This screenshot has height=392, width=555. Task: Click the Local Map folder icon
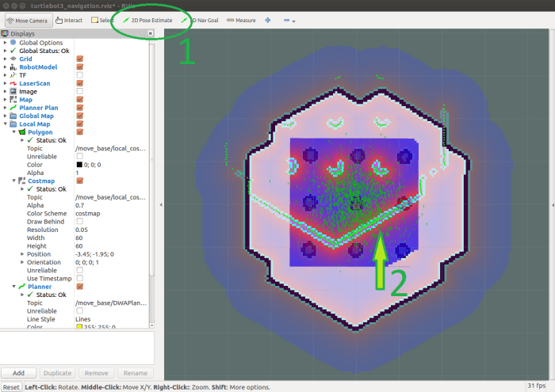tap(13, 124)
